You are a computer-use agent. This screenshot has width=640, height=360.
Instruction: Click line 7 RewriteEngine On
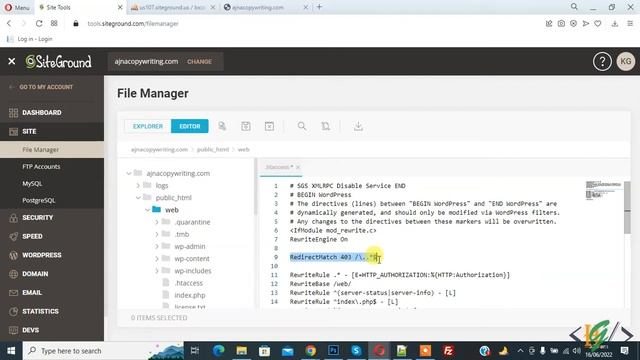319,239
